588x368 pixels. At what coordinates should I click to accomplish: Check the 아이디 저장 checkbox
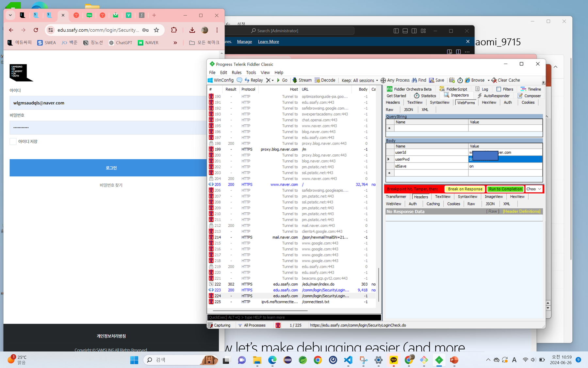13,141
